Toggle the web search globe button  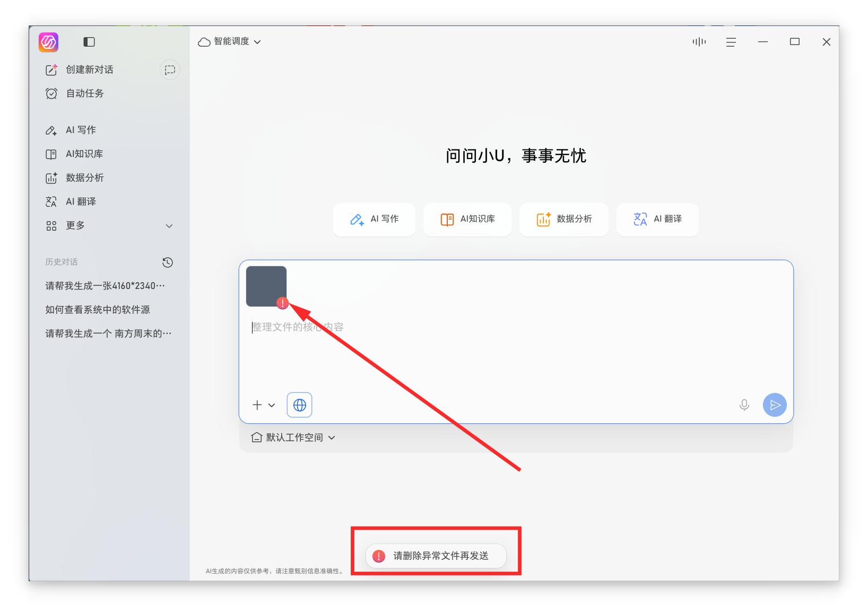coord(300,405)
